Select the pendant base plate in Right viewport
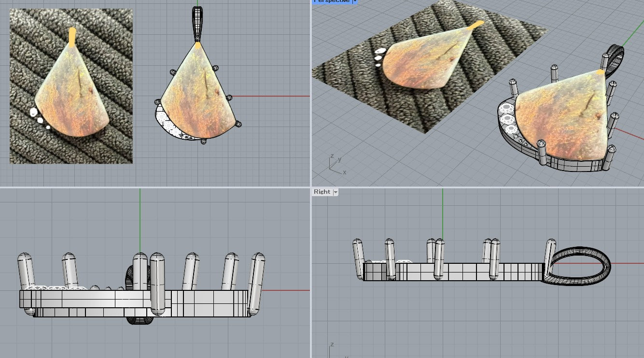Viewport: 644px width, 358px height. (453, 272)
